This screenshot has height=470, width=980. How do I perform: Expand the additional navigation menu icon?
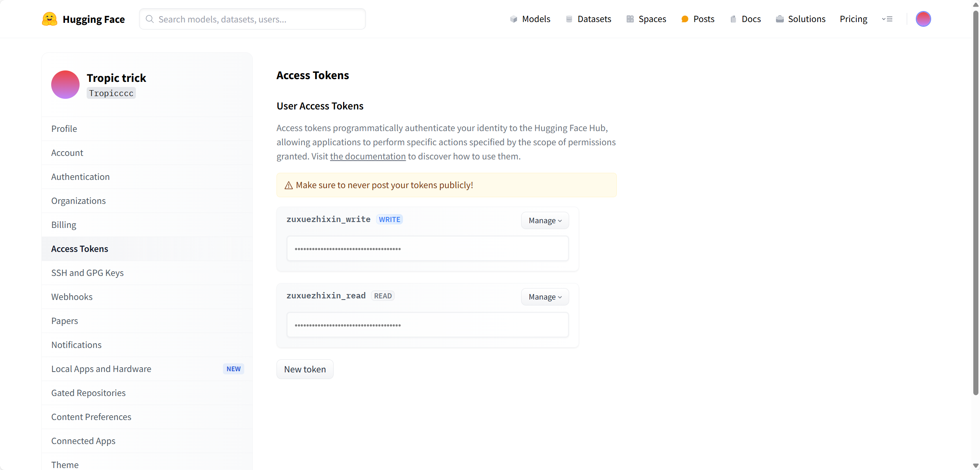(x=887, y=19)
